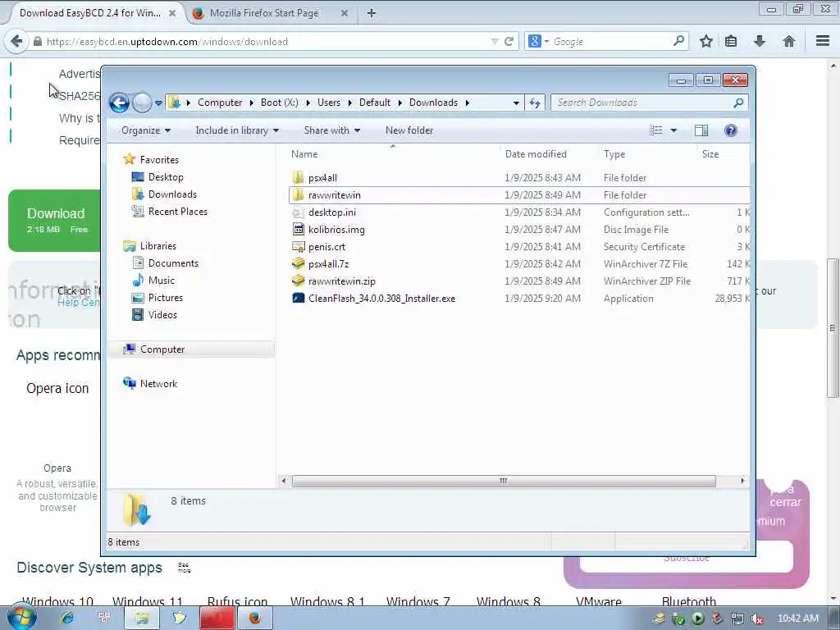Open Internet Explorer from taskbar
Image resolution: width=840 pixels, height=630 pixels.
(67, 618)
